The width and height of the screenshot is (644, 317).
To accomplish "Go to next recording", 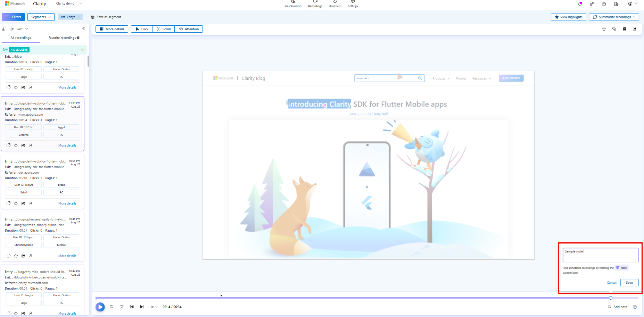I will (142, 307).
